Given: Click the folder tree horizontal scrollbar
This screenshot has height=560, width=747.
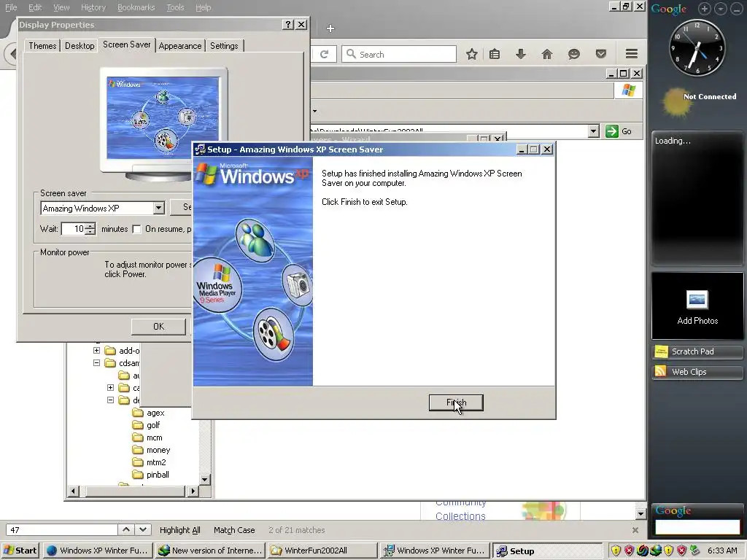Looking at the screenshot, I should click(x=133, y=491).
